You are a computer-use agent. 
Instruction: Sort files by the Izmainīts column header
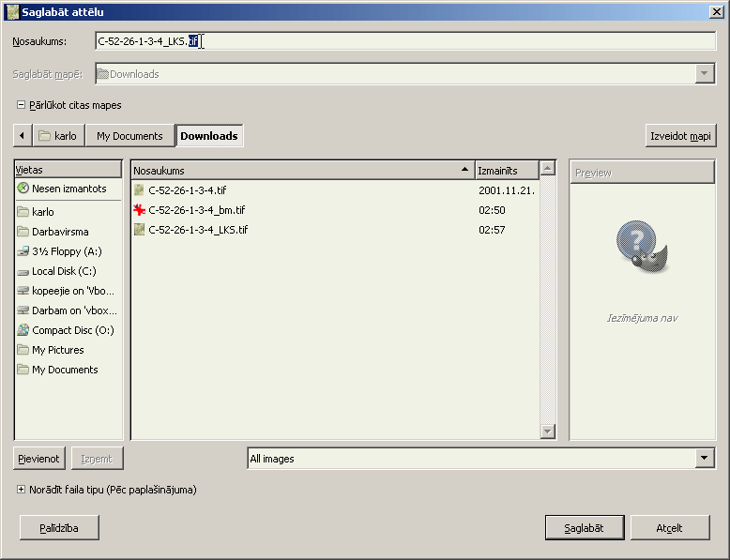coord(507,171)
